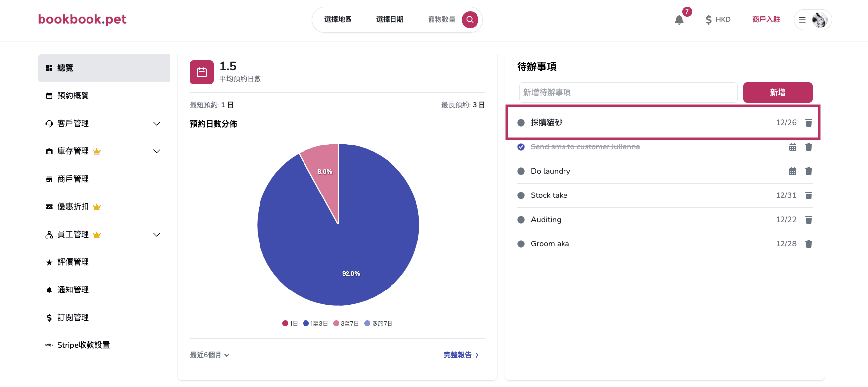Click the 優惠折扣 coupon icon

click(49, 207)
